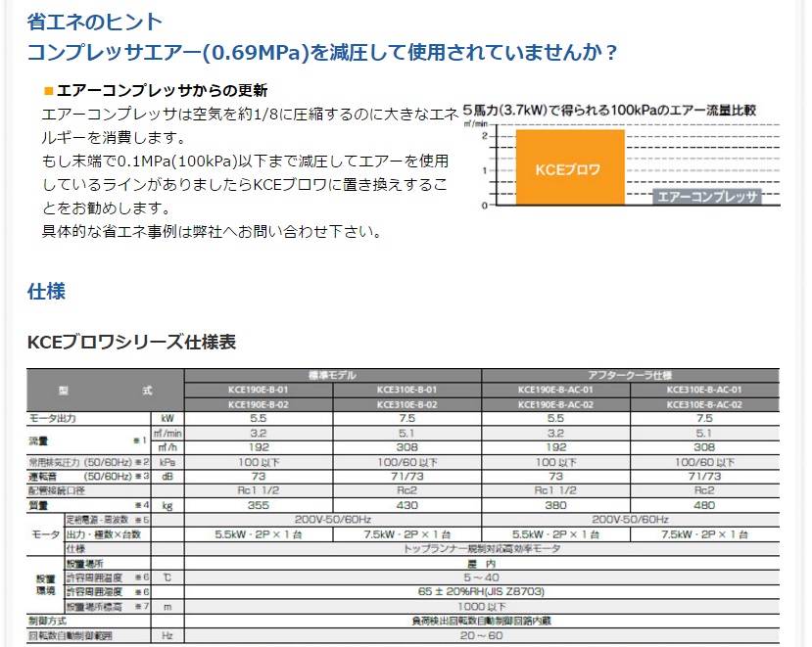Click the gray "エアーコンプレッサ" bar in chart
This screenshot has height=647, width=812.
pyautogui.click(x=707, y=197)
